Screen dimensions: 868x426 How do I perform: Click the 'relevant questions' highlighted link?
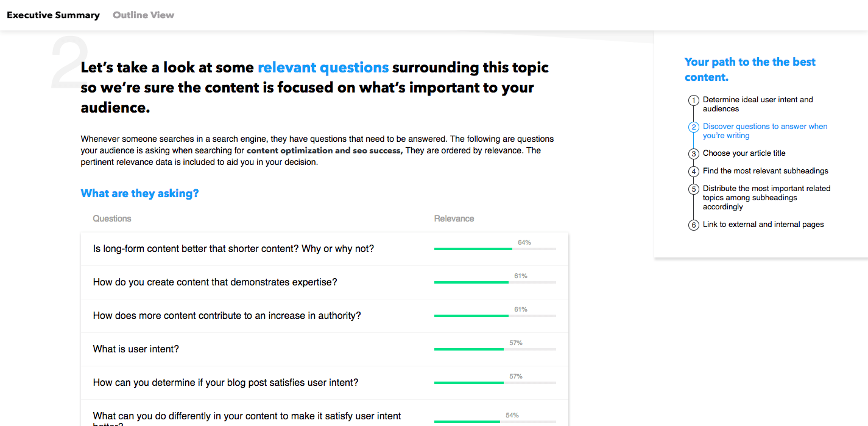(323, 68)
